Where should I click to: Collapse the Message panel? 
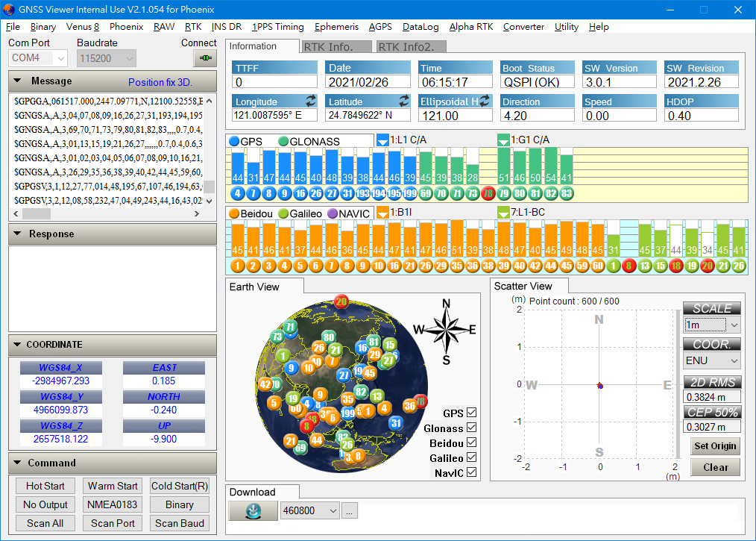pyautogui.click(x=17, y=81)
